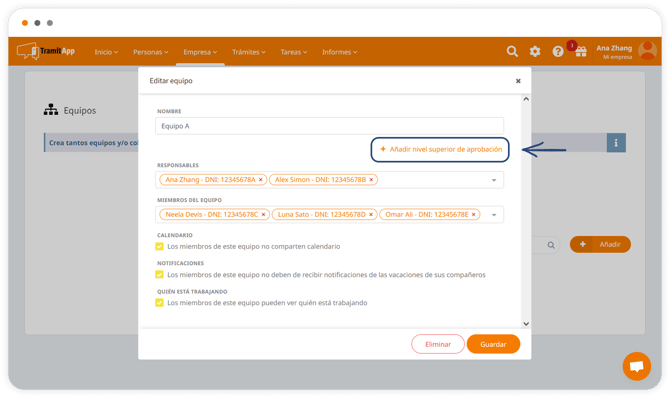This screenshot has height=398, width=670.
Task: Remove Luna Sato from team members
Action: coord(371,215)
